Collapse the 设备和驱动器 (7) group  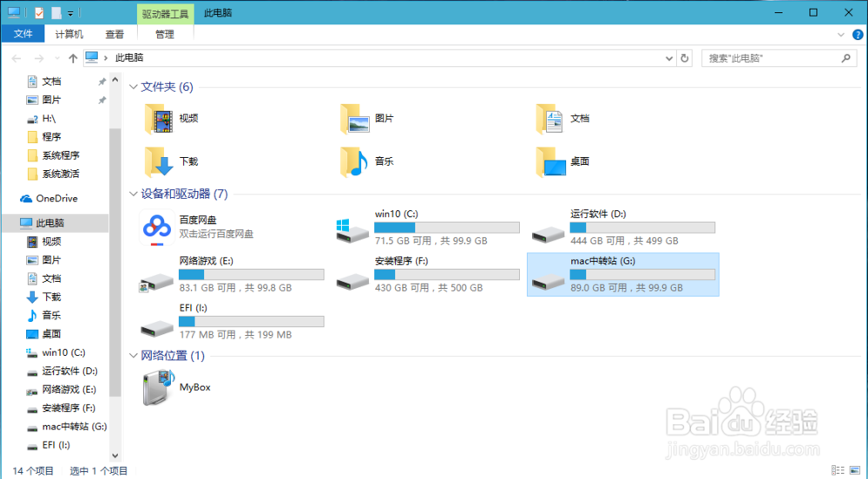[133, 194]
